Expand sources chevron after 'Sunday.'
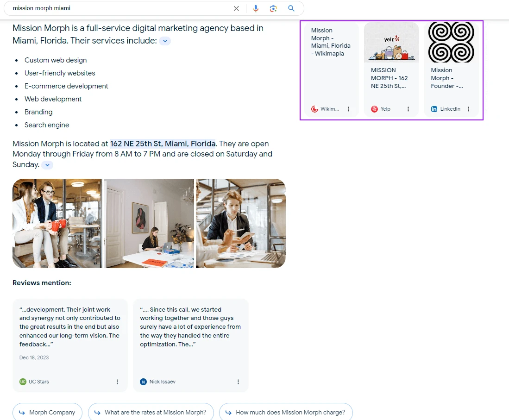 tap(47, 165)
